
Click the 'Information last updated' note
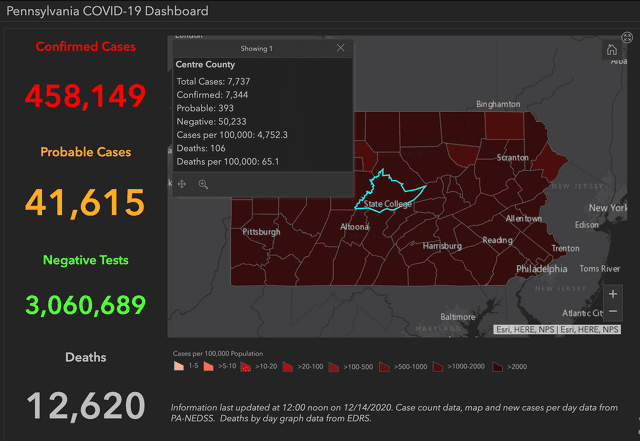[x=394, y=413]
